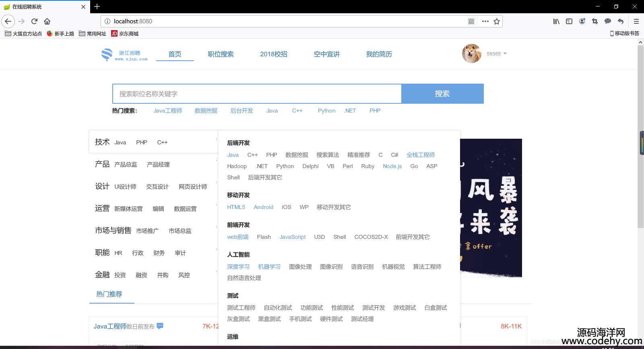Select JavaScript under 前端开发
Screen dimensions: 644x349
coord(293,237)
